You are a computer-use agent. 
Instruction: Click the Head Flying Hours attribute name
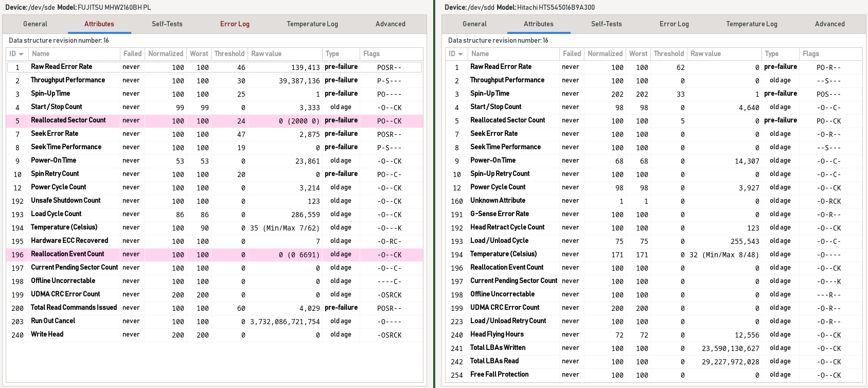(x=497, y=334)
